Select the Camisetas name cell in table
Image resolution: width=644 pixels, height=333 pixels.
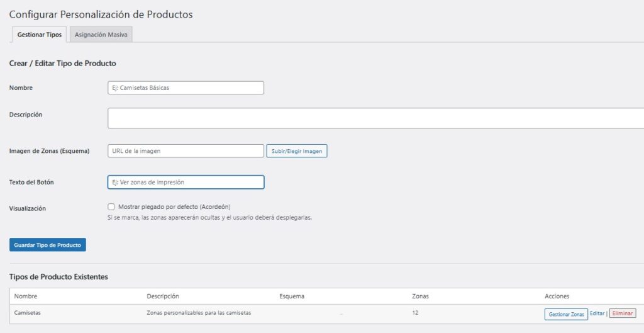[28, 313]
